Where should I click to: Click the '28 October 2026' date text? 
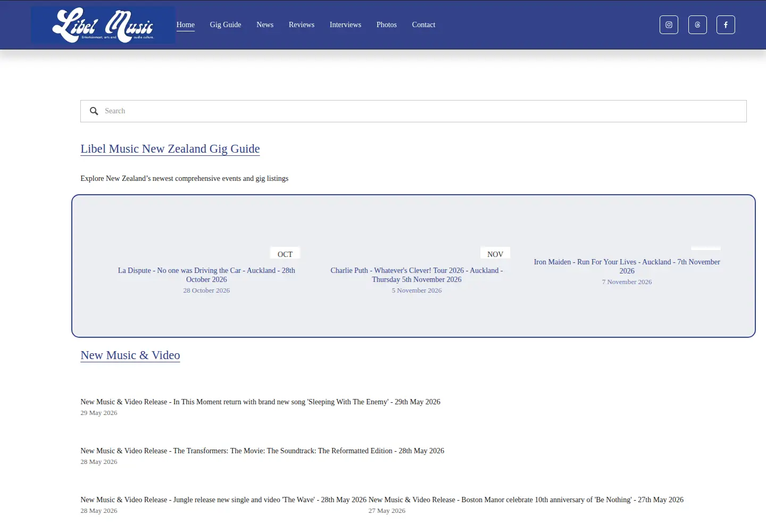coord(206,290)
